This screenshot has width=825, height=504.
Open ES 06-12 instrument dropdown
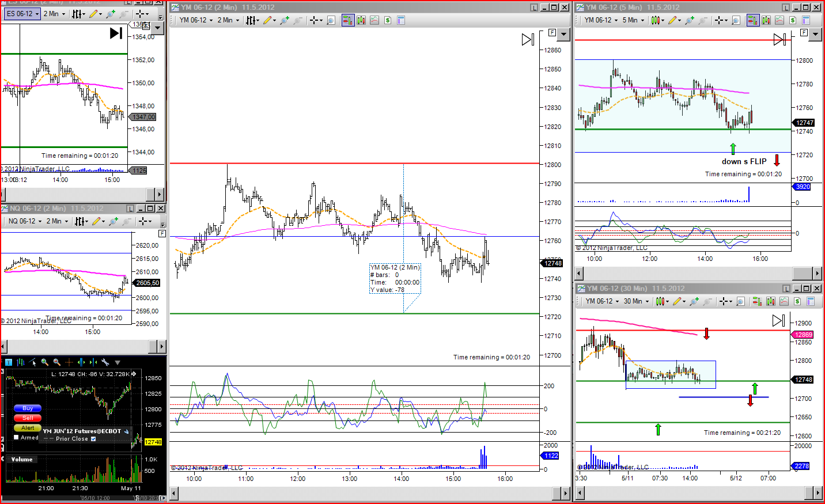tap(22, 14)
